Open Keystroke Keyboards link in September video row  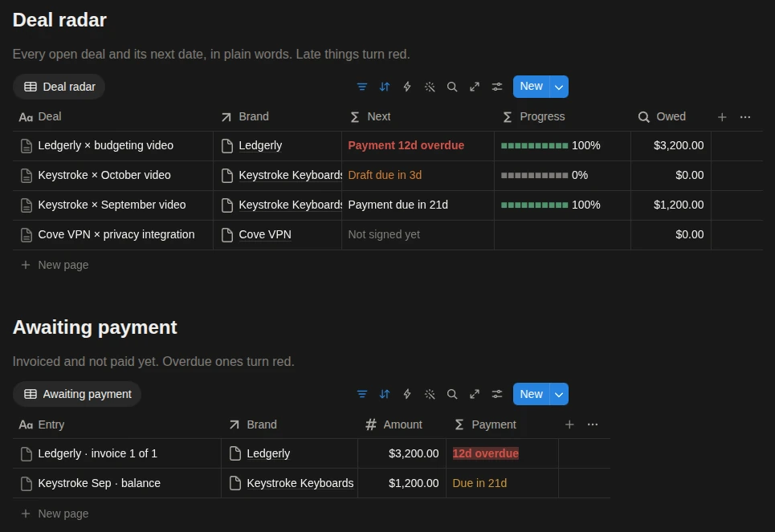tap(290, 205)
